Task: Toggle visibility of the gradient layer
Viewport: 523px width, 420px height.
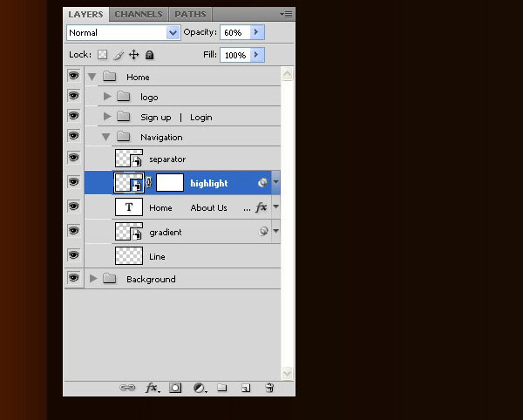Action: pyautogui.click(x=73, y=231)
